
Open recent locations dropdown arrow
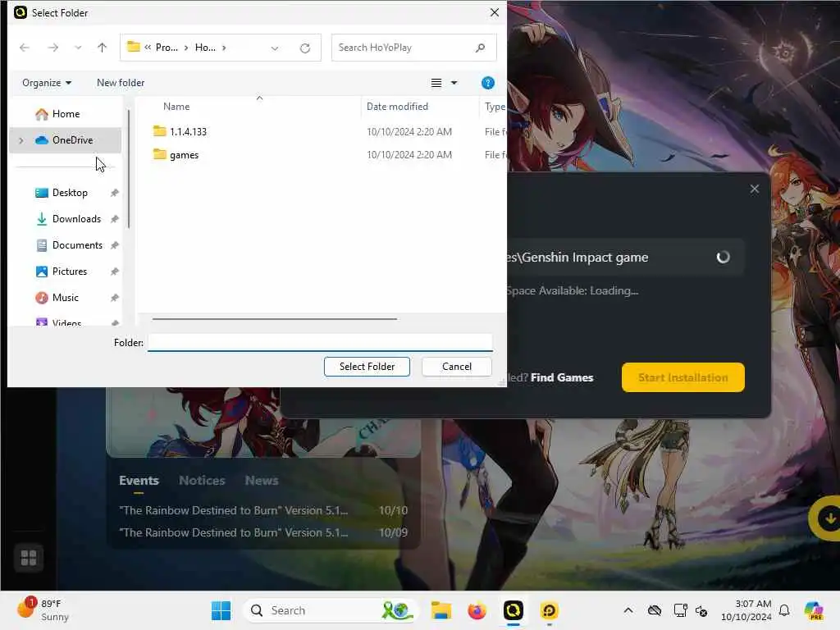coord(78,48)
